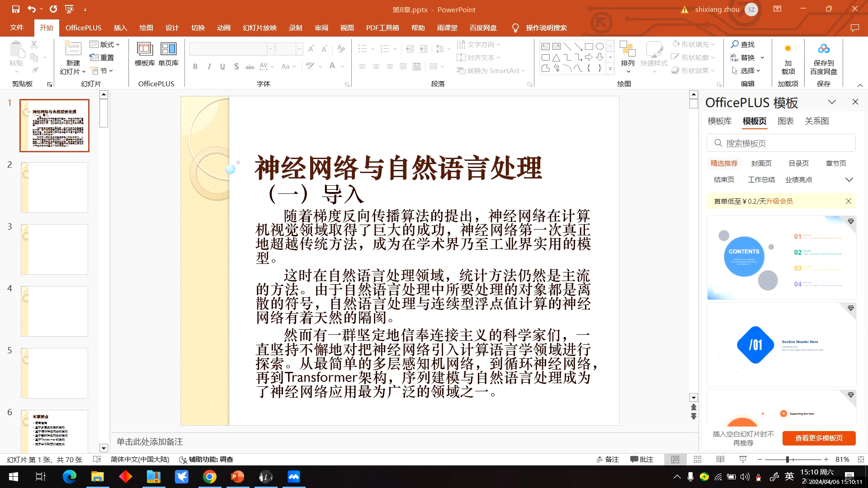The height and width of the screenshot is (488, 868).
Task: Start slideshow from status bar icon
Action: 743,459
